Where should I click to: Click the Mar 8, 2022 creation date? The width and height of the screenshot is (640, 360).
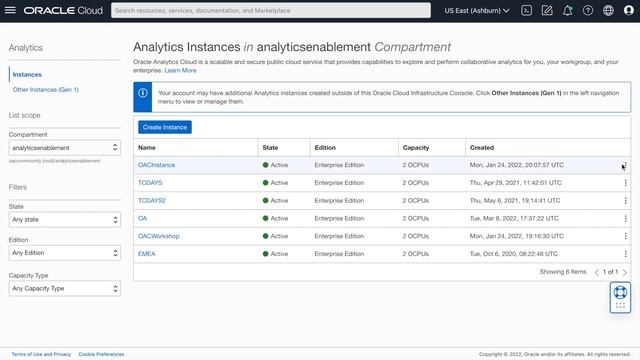click(x=514, y=218)
